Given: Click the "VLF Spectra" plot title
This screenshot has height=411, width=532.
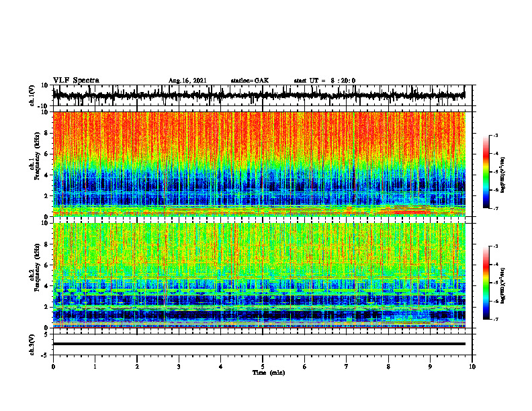Looking at the screenshot, I should [x=76, y=80].
